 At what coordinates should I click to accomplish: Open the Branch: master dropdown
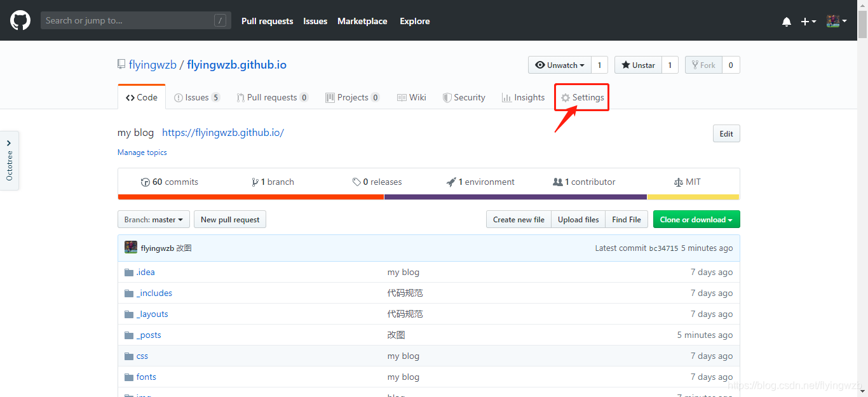point(154,219)
